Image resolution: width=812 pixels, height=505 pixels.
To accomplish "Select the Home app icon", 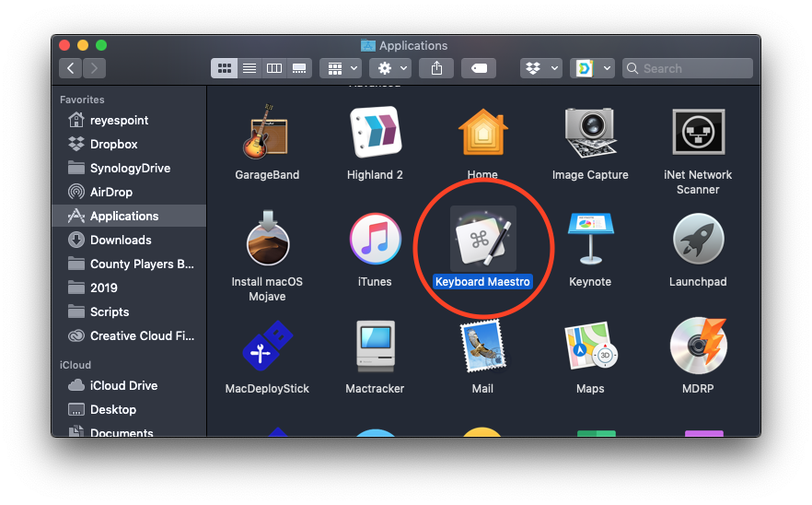I will tap(482, 132).
